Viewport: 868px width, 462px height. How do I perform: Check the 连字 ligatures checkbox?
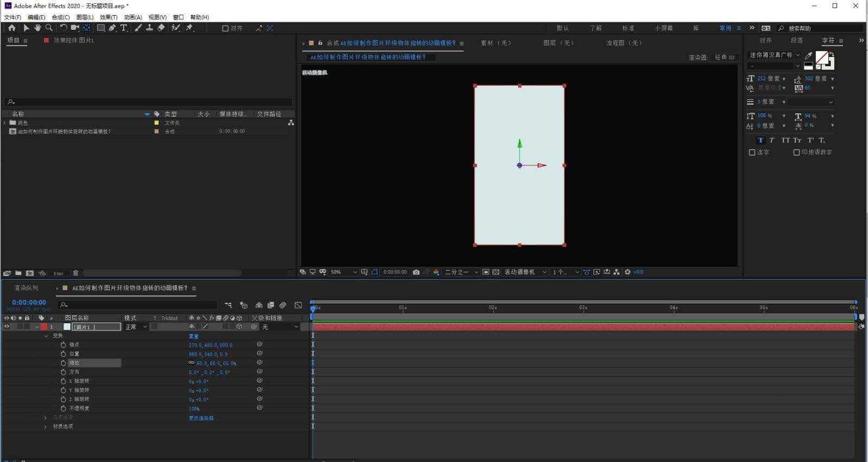tap(752, 152)
